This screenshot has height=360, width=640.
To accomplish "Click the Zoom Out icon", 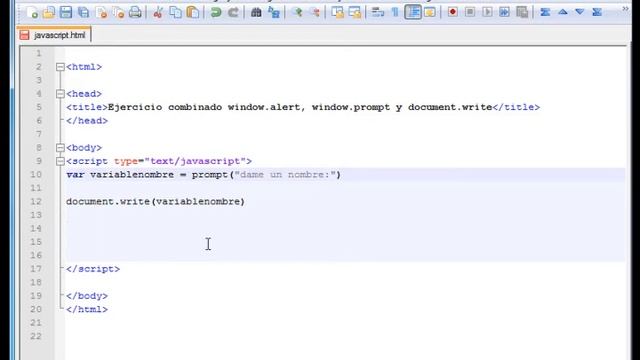I will [315, 13].
